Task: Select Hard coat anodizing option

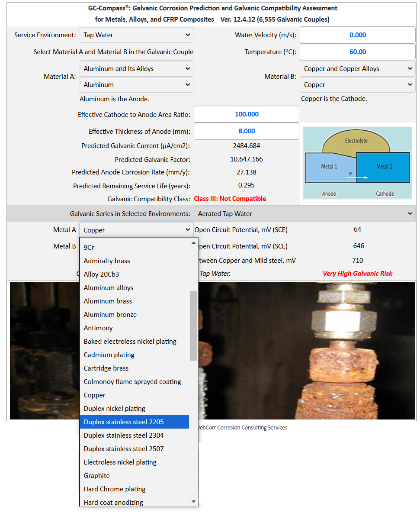Action: [135, 502]
